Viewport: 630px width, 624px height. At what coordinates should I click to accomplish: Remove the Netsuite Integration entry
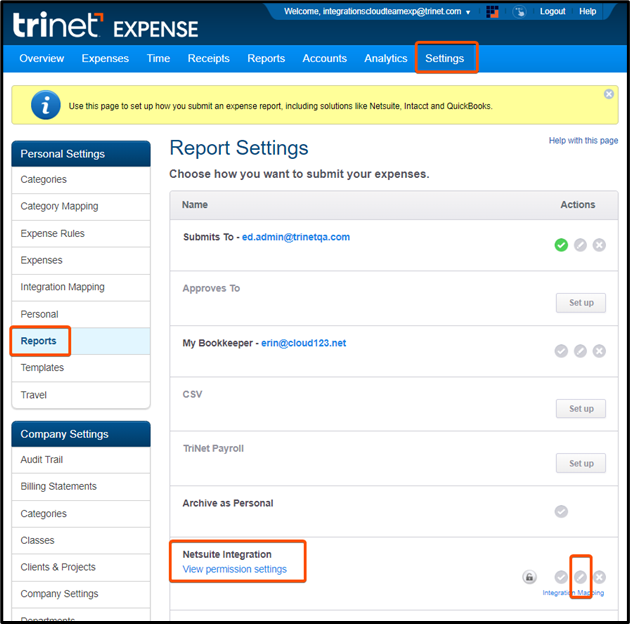pyautogui.click(x=599, y=577)
